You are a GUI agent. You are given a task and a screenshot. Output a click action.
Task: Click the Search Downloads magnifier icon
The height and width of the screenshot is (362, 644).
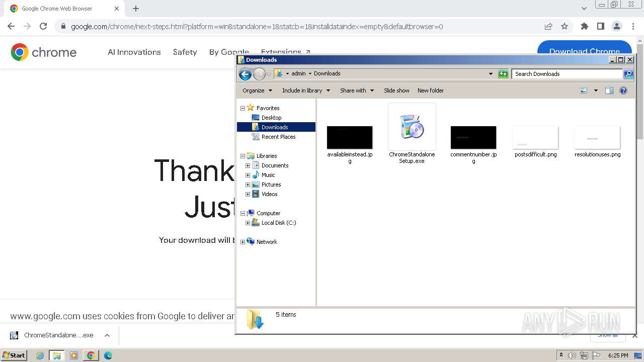628,74
